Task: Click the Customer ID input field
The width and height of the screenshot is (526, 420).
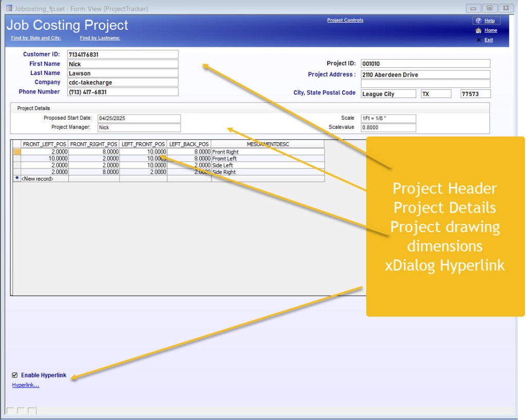Action: (122, 54)
